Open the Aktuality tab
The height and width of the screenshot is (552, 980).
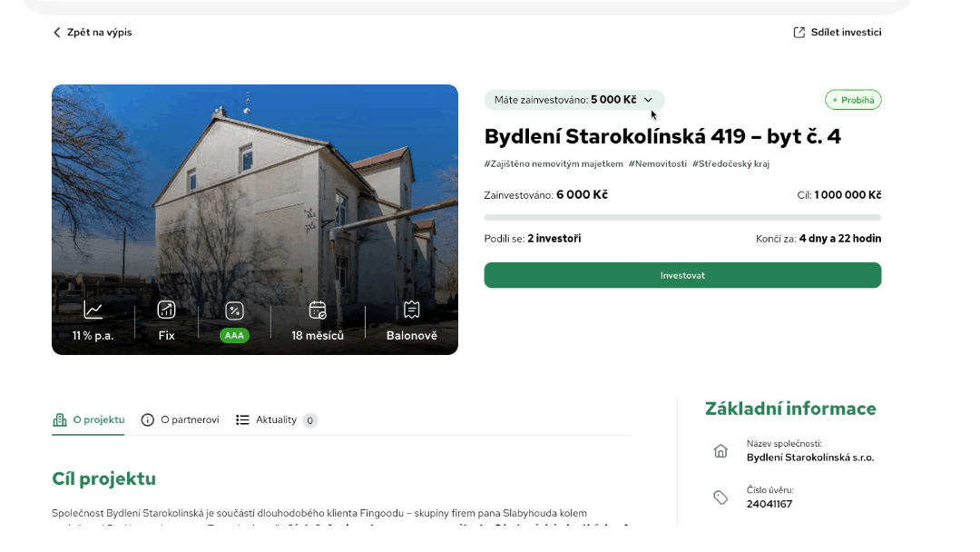[276, 420]
